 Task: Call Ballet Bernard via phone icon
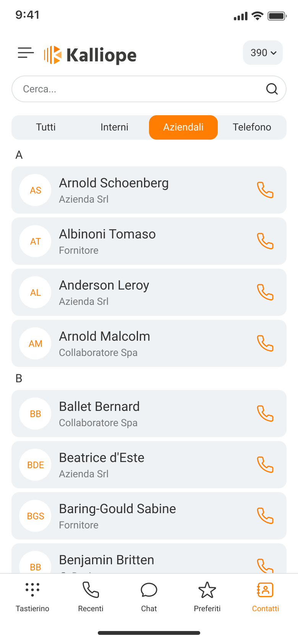(265, 414)
